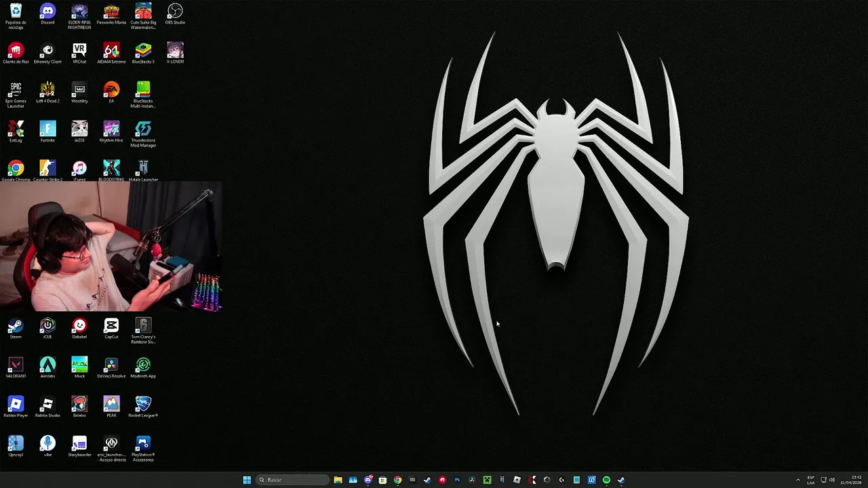Select the Modrinth App desktop icon
Image resolution: width=868 pixels, height=488 pixels.
(x=143, y=367)
